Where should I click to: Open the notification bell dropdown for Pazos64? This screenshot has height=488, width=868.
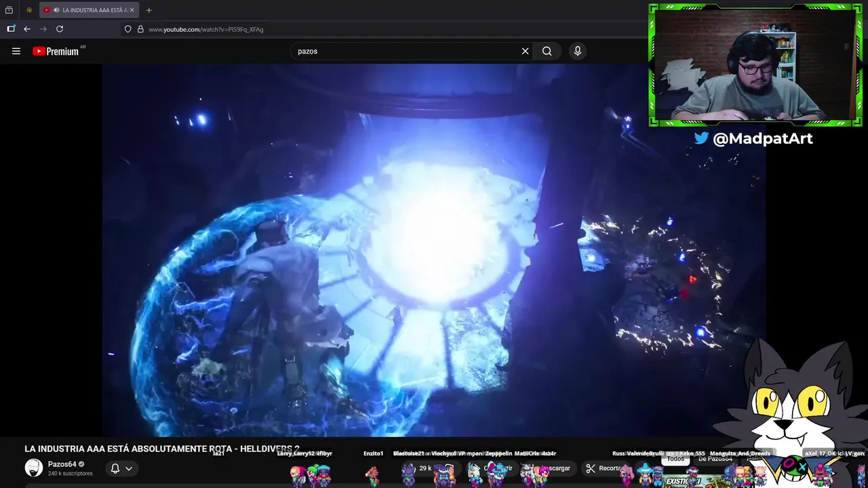tap(121, 468)
